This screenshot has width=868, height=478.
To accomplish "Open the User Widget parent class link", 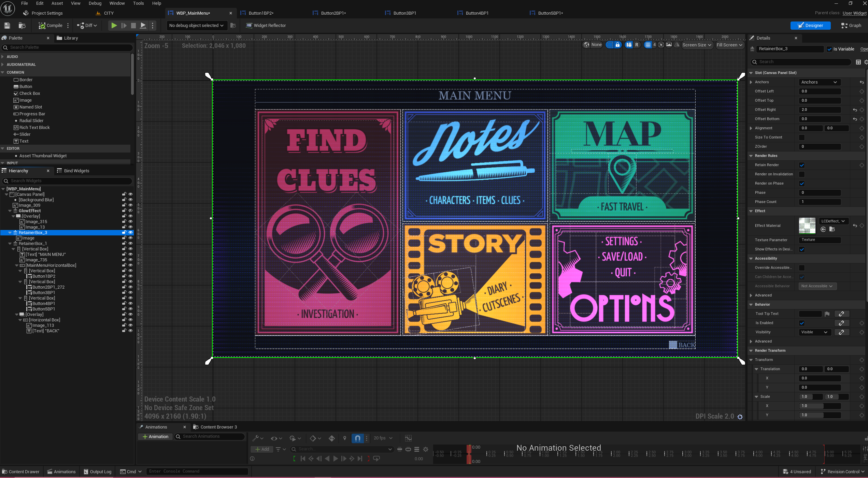I will [854, 13].
